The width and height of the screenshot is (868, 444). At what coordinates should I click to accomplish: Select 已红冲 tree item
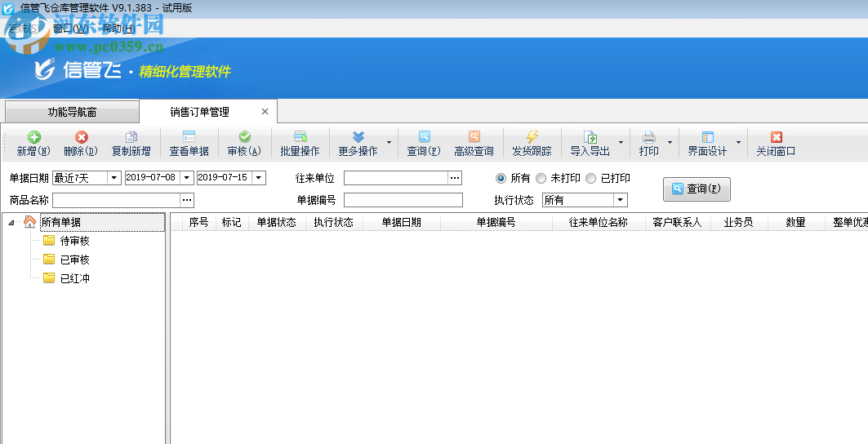click(x=75, y=278)
